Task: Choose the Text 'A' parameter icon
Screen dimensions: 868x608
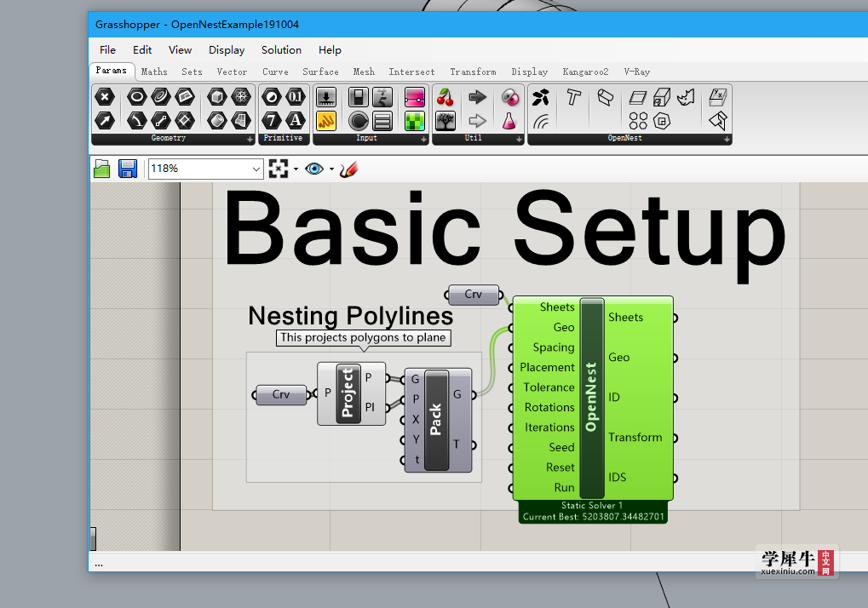Action: pos(296,121)
